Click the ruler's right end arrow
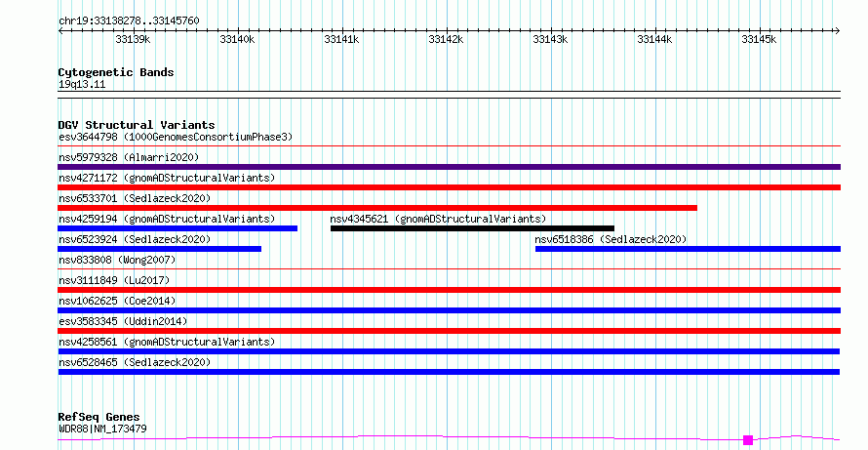868x450 pixels. tap(838, 31)
